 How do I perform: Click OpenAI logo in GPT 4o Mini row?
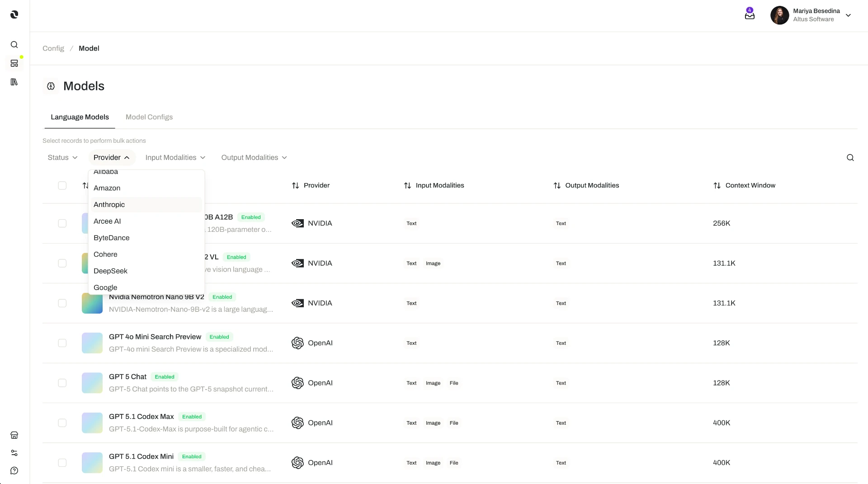click(x=297, y=343)
